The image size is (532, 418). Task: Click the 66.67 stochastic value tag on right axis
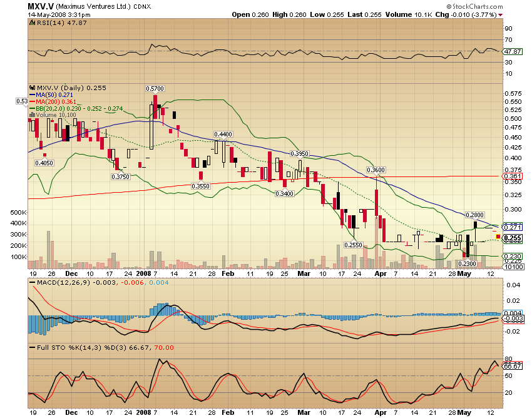pos(513,366)
